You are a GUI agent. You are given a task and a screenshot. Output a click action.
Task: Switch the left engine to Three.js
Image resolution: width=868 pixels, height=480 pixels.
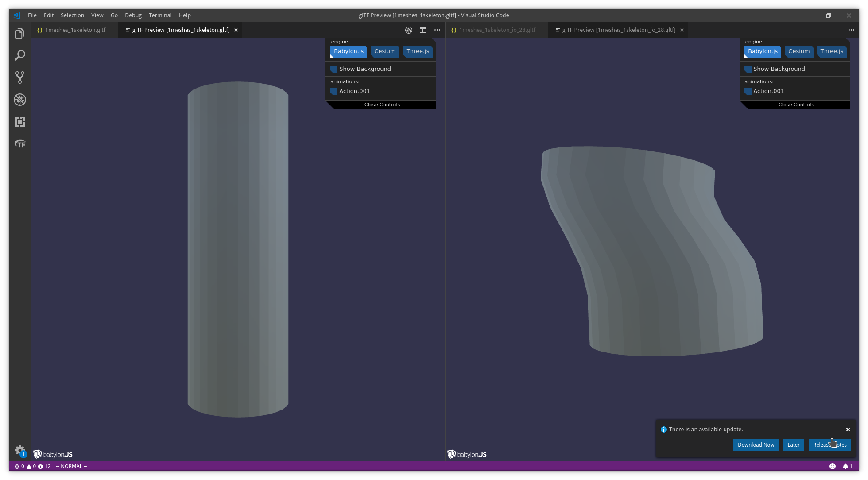(417, 51)
